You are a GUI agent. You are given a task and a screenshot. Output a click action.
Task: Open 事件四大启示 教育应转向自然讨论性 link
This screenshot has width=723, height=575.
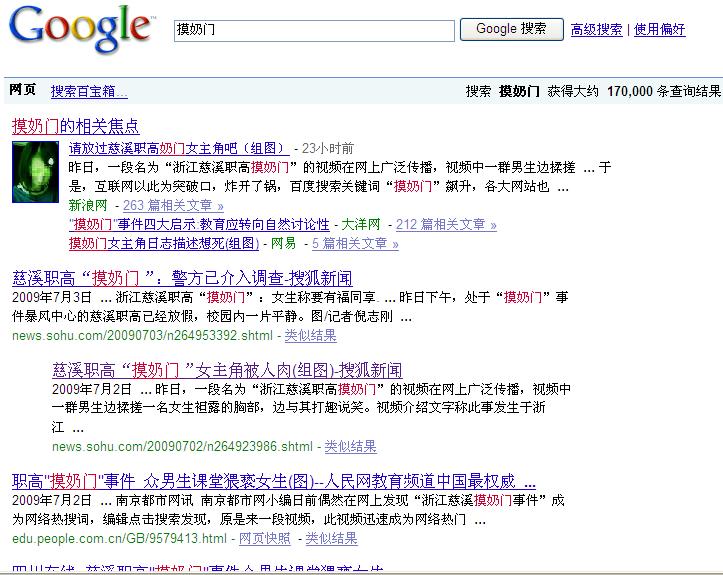click(199, 225)
